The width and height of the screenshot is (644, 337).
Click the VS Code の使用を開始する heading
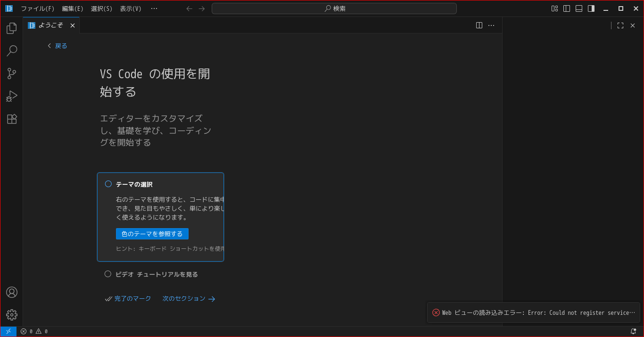155,82
